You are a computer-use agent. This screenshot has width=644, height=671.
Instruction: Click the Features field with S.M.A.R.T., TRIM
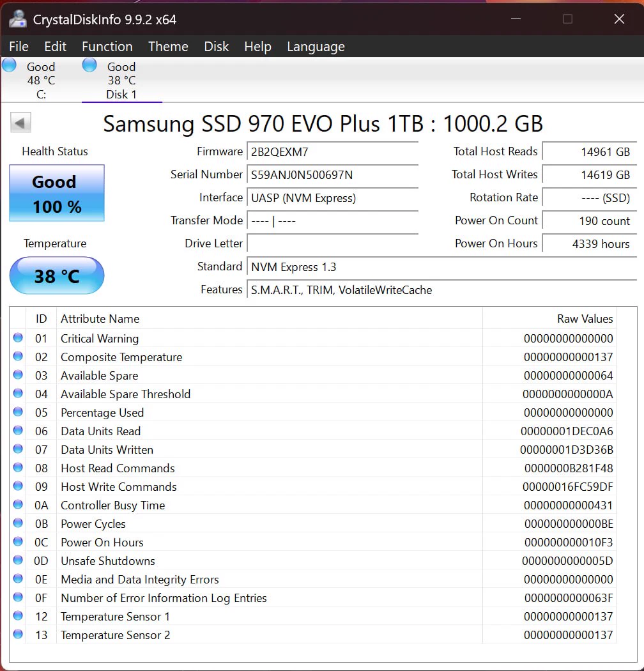tap(441, 290)
